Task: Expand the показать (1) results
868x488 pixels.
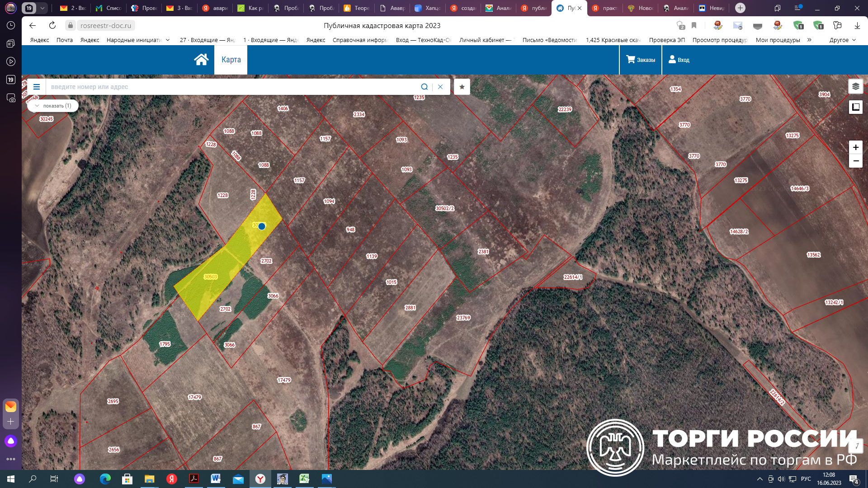Action: click(x=53, y=106)
